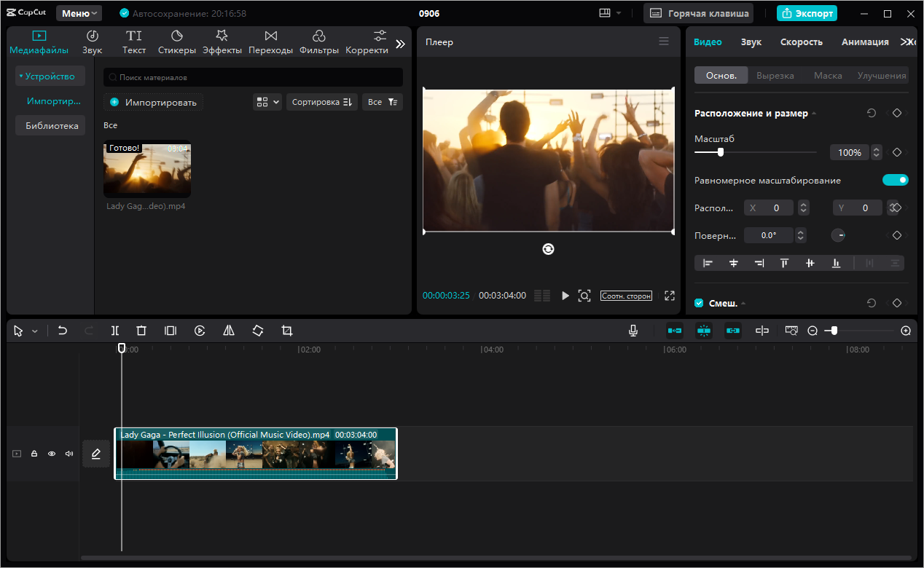The image size is (924, 568).
Task: Click the zoom out timeline minus icon
Action: tap(813, 331)
